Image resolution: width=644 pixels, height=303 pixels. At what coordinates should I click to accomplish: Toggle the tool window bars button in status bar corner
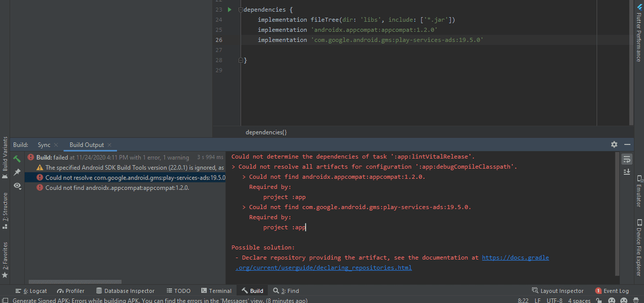4,301
